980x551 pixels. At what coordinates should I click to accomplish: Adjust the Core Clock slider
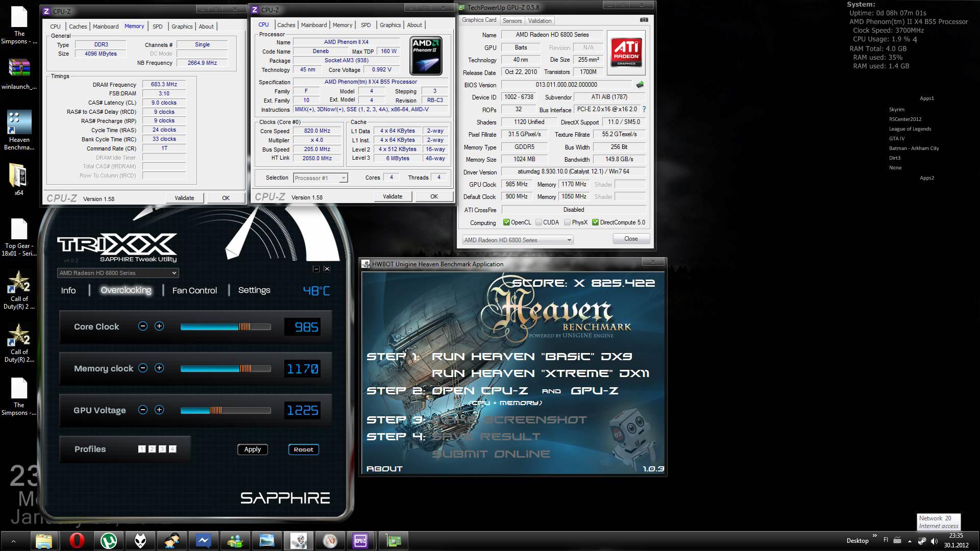coord(226,327)
